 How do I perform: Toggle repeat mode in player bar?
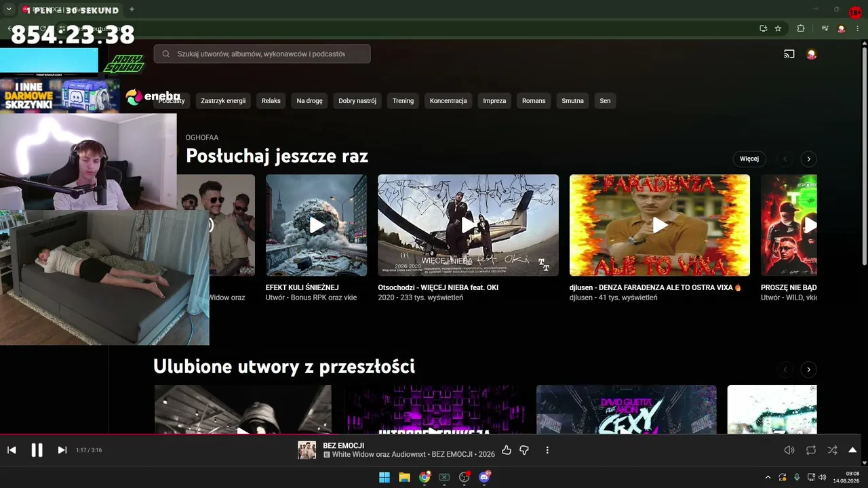(x=811, y=450)
